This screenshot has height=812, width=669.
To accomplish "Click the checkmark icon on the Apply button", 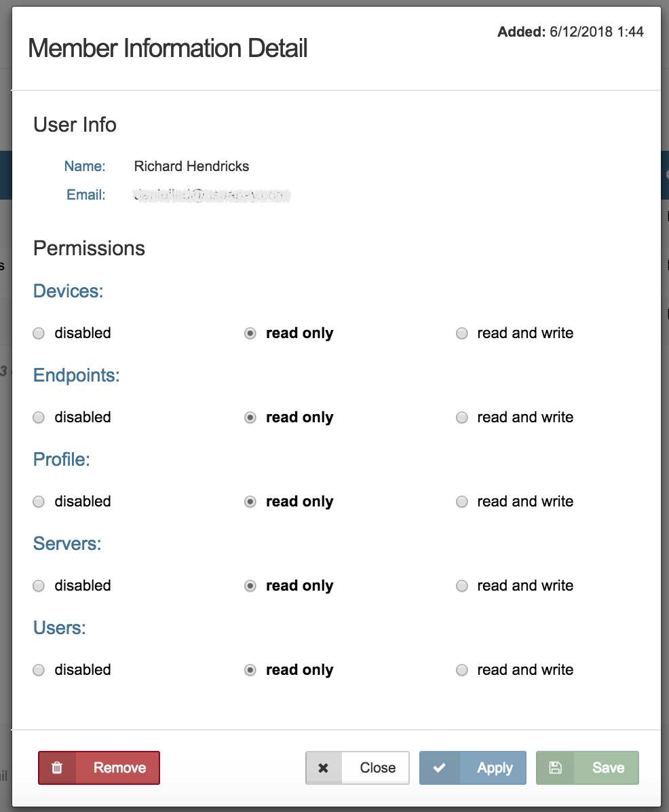I will tap(440, 768).
